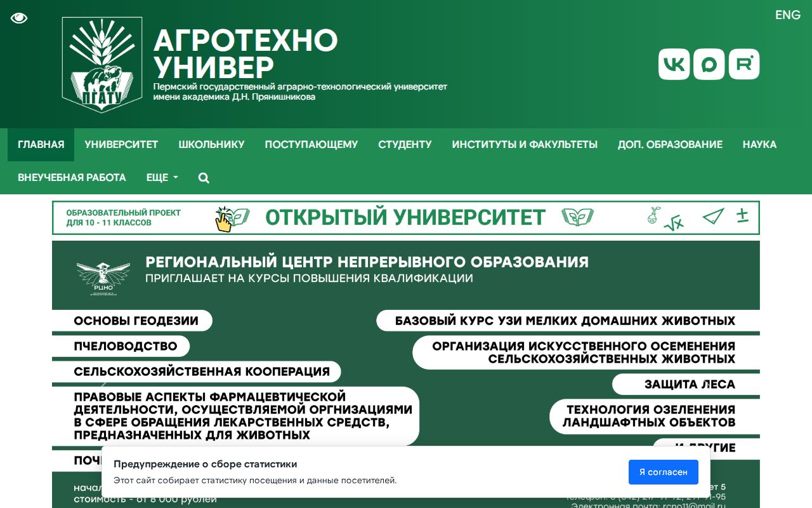
Task: Open ИНСТИТУТЫ И ФАКУЛЬТЕТЫ menu item
Action: click(x=525, y=145)
